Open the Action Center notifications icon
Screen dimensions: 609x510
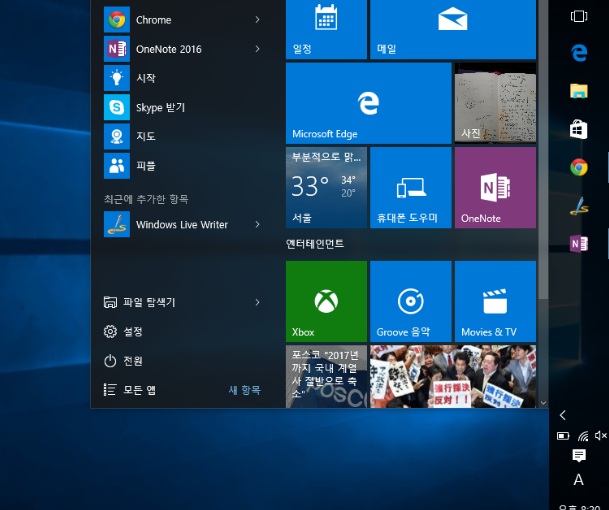579,455
